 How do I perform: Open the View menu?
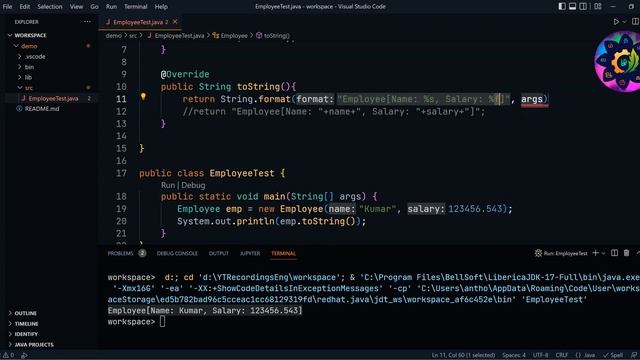coord(76,7)
